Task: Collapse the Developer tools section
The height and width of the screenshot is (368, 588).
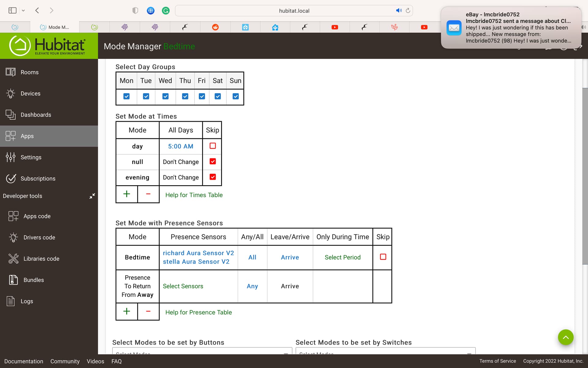Action: point(92,196)
